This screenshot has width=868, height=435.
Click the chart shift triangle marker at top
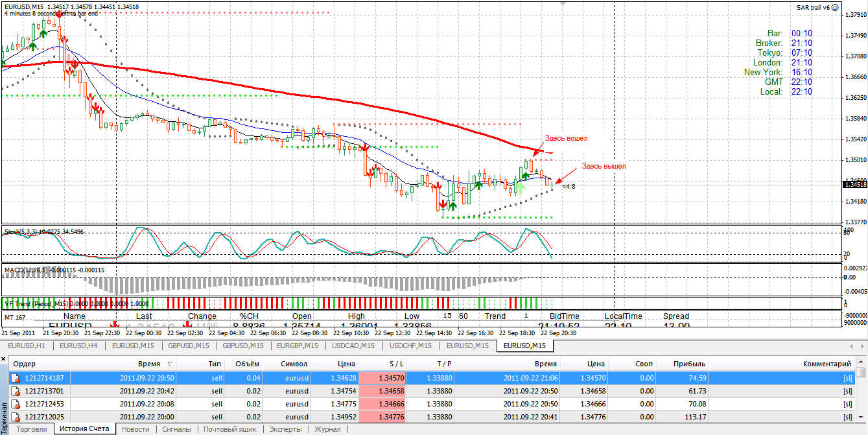pyautogui.click(x=563, y=3)
